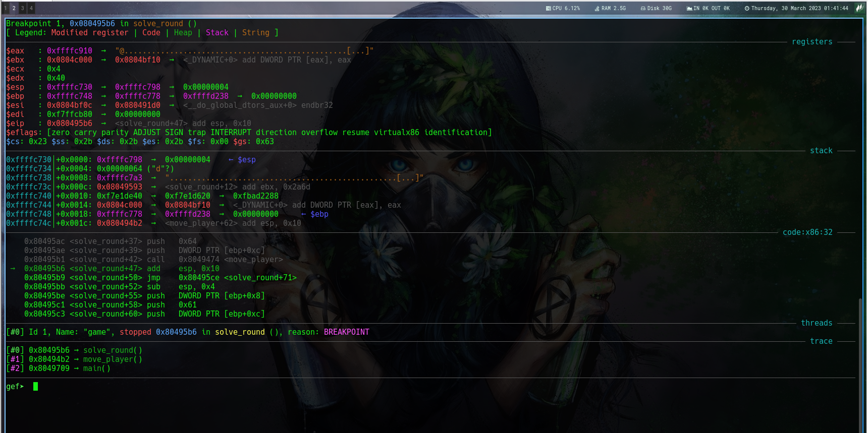The image size is (868, 433).
Task: Click the 'trace' section label
Action: point(821,341)
